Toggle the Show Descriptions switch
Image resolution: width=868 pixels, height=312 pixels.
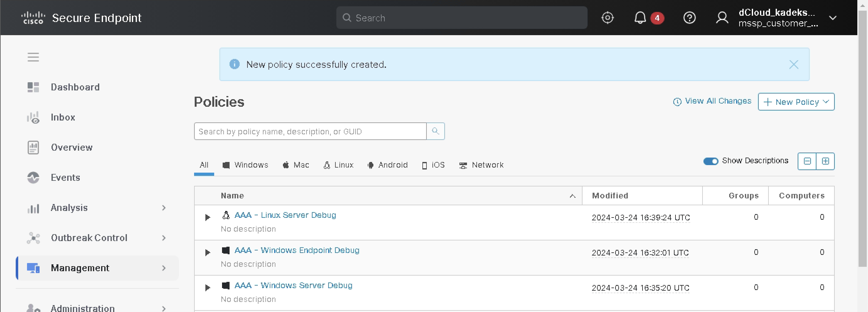710,161
